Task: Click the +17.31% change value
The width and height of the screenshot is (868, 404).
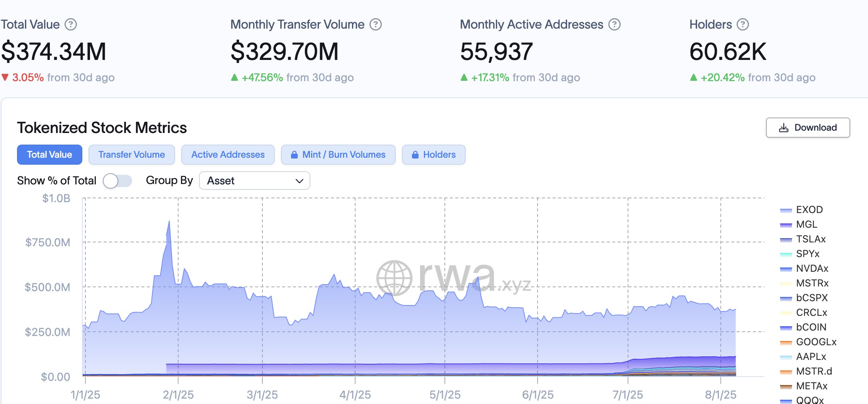Action: (490, 78)
